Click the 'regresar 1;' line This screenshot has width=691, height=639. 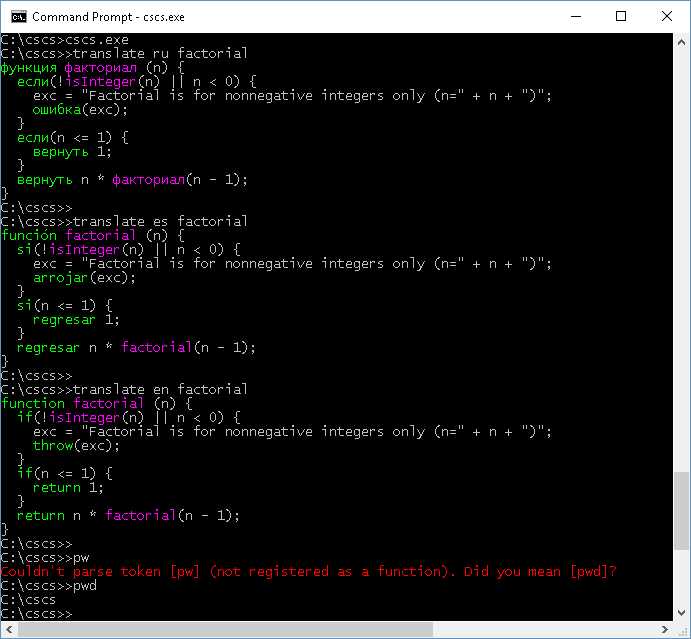[x=76, y=320]
